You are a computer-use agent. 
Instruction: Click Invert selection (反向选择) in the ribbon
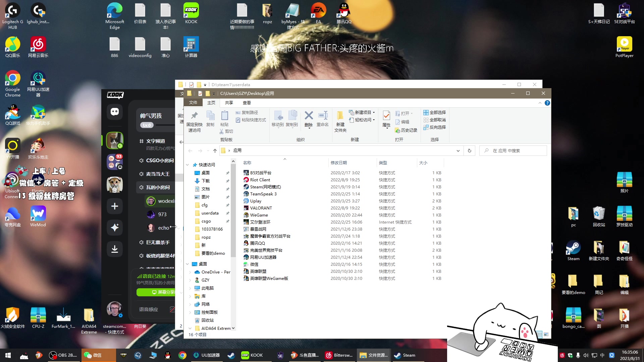[434, 127]
